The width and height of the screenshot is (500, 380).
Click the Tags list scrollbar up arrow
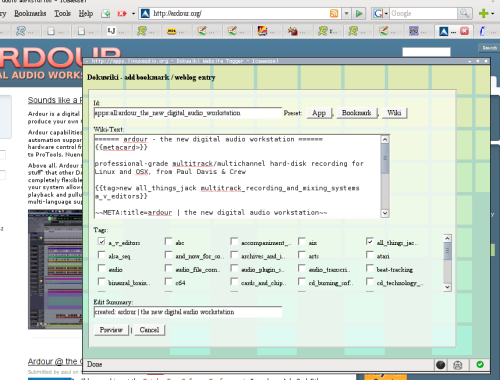click(x=447, y=238)
